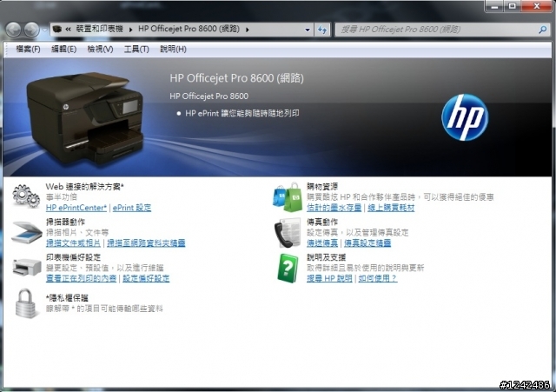Open the ePrint 設定 link
Screen dimensions: 556x392
[x=132, y=208]
